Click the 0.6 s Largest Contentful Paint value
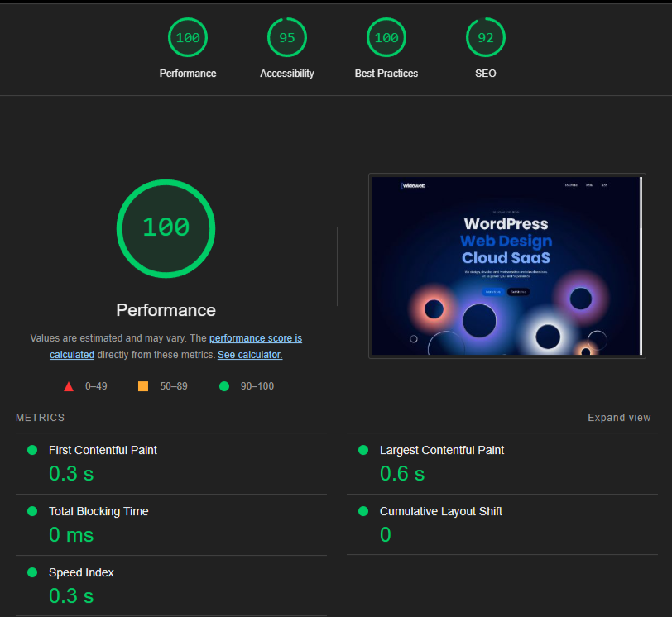The width and height of the screenshot is (672, 617). (x=402, y=474)
